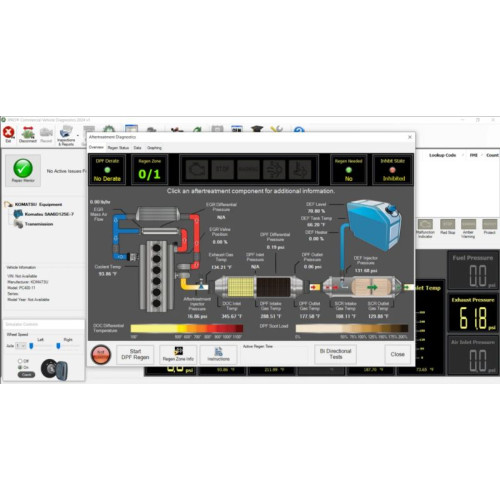Click the Fuel Pressure gauge

(473, 270)
